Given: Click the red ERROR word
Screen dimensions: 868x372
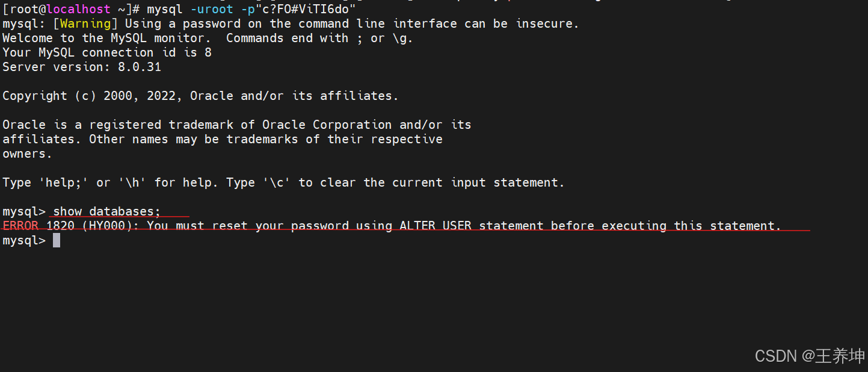Looking at the screenshot, I should pos(20,226).
